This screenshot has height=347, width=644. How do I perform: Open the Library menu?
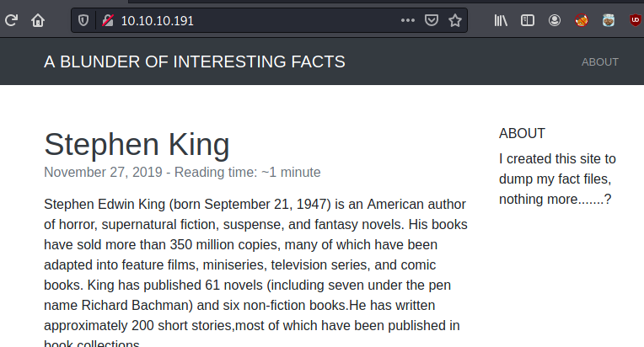501,20
